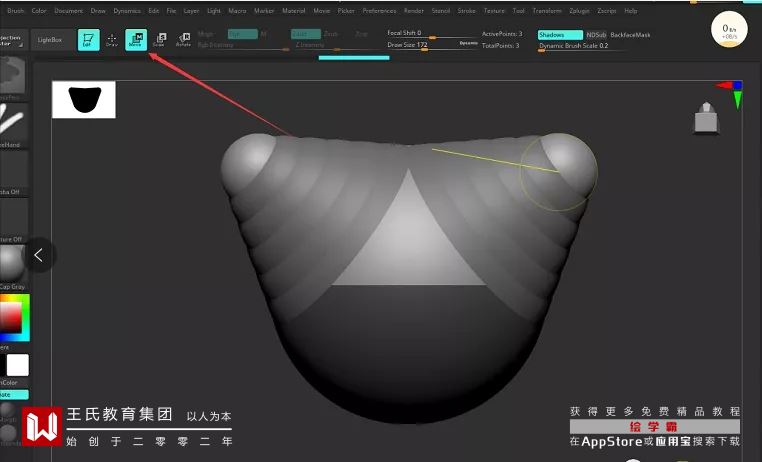Toggle the Shadows option
Viewport: 762px width, 462px height.
click(560, 35)
